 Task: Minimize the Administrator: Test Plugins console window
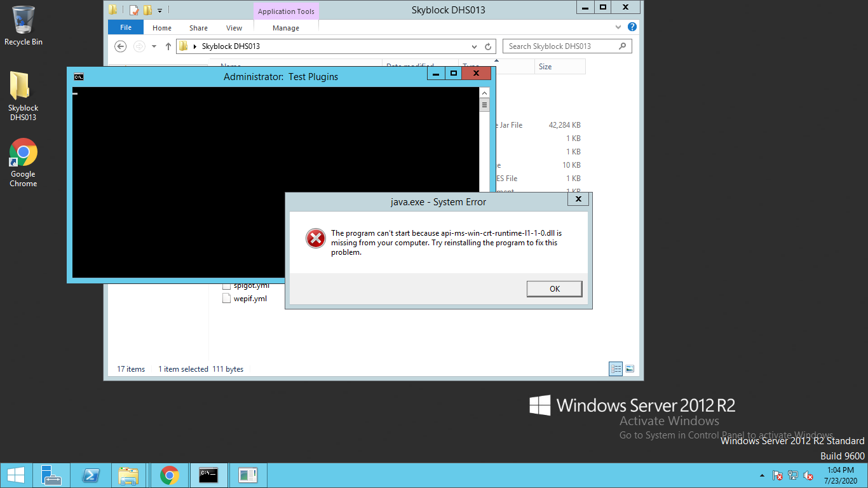click(x=436, y=74)
